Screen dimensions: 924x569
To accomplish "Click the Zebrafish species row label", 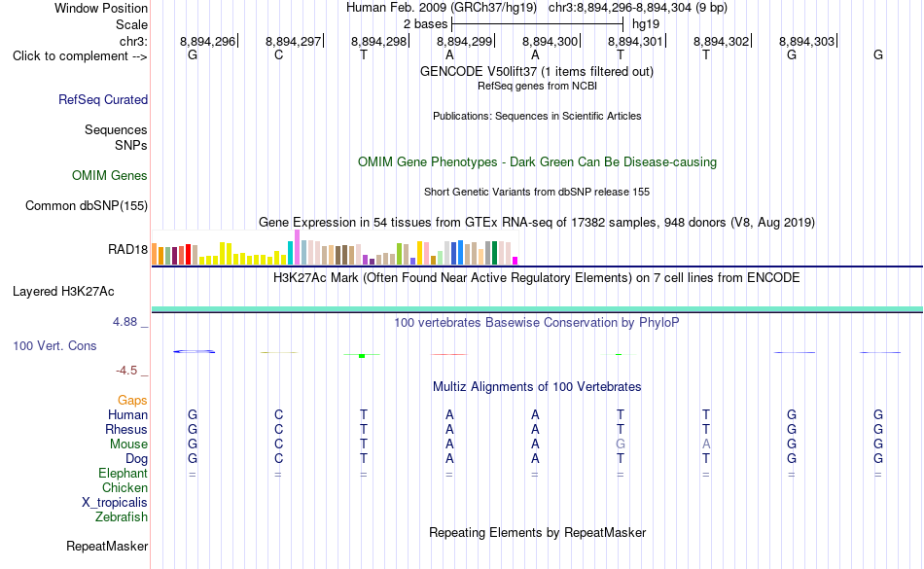I will pos(122,516).
